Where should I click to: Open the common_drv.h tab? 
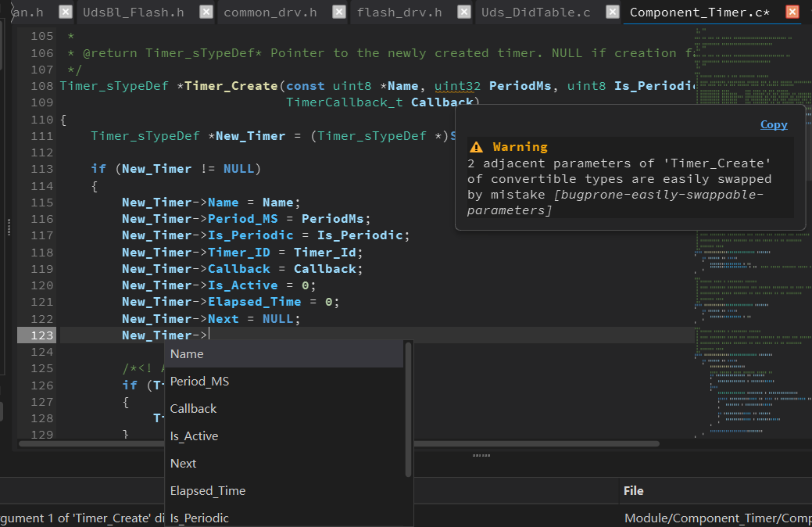point(270,13)
